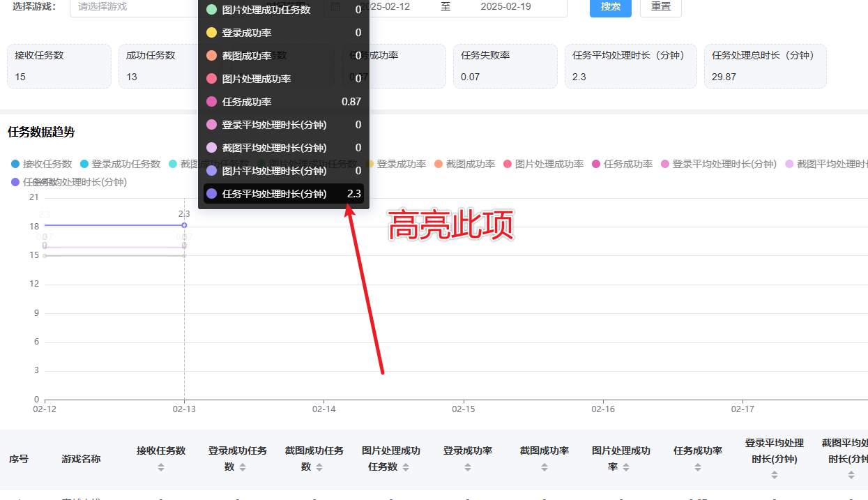Toggle 截图成功率 legend series

(464, 164)
